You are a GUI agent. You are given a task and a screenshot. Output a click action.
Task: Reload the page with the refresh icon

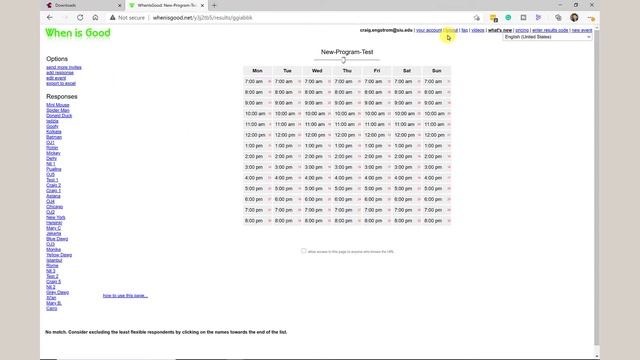[x=80, y=18]
